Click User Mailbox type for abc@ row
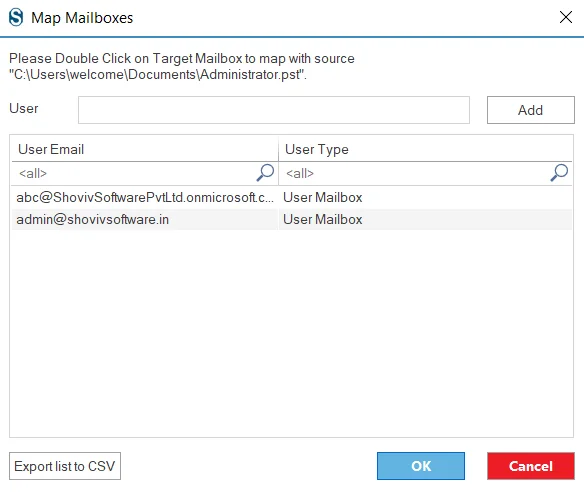 (x=323, y=197)
